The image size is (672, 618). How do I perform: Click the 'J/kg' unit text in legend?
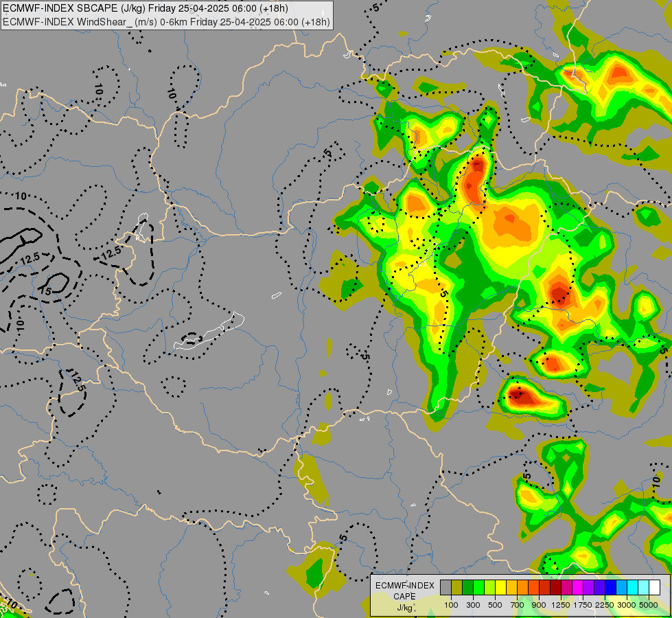[x=404, y=608]
